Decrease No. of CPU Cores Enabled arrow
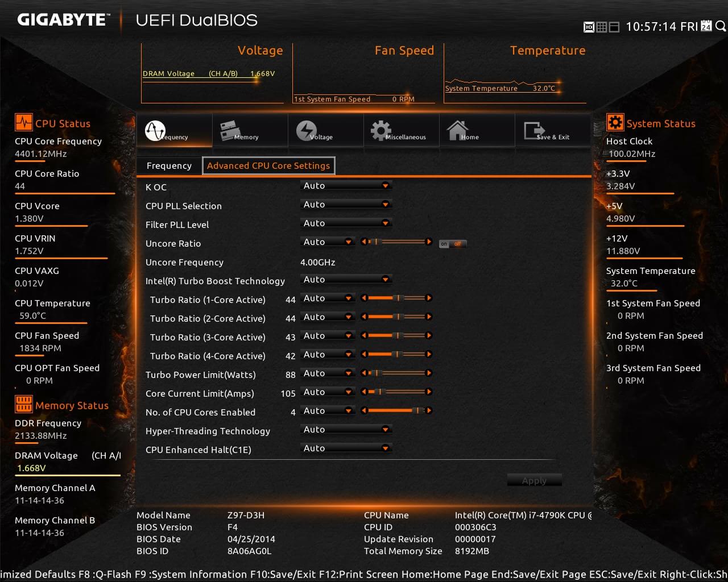This screenshot has width=728, height=582. point(363,410)
